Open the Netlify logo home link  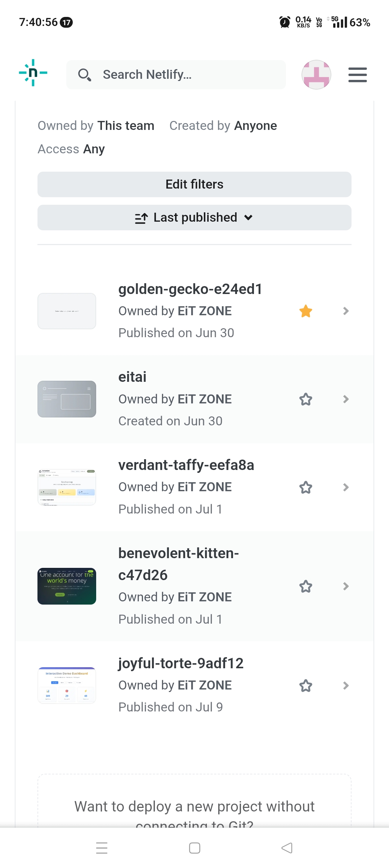click(33, 73)
